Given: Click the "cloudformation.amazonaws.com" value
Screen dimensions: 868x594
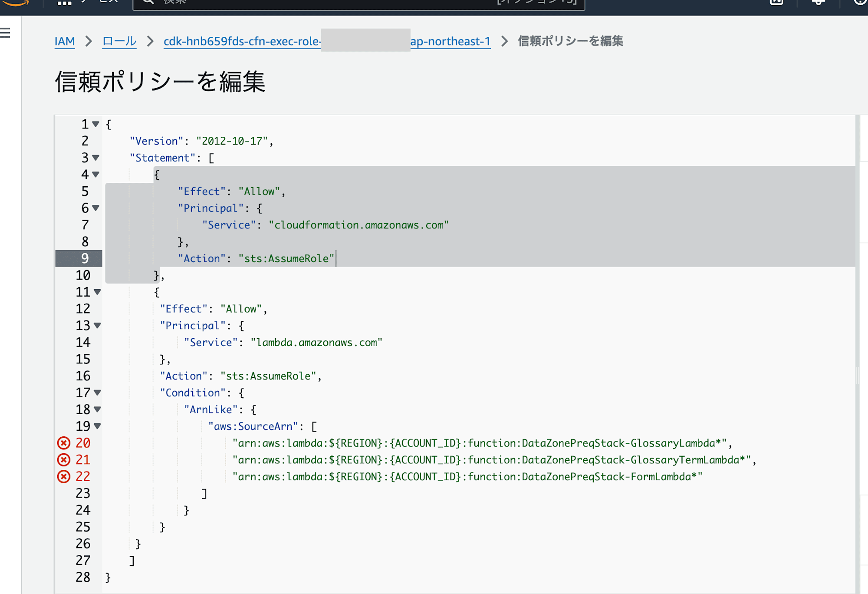Looking at the screenshot, I should (x=358, y=225).
